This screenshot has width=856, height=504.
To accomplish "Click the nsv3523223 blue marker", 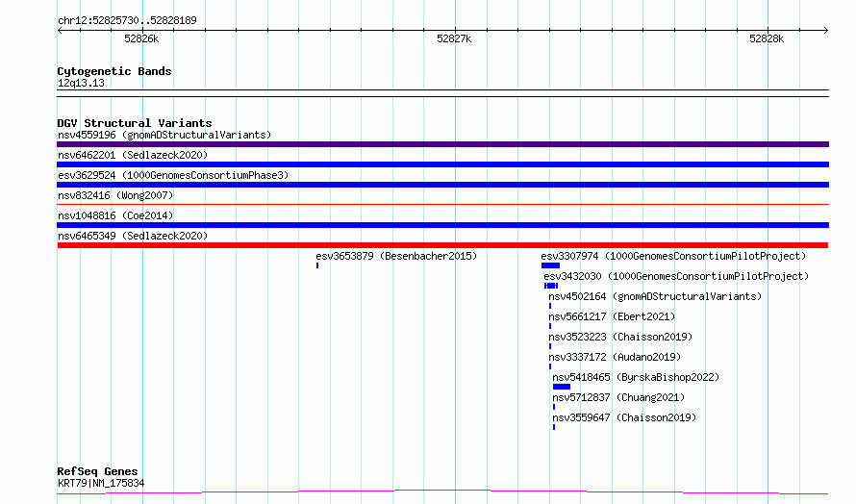I will coord(550,346).
